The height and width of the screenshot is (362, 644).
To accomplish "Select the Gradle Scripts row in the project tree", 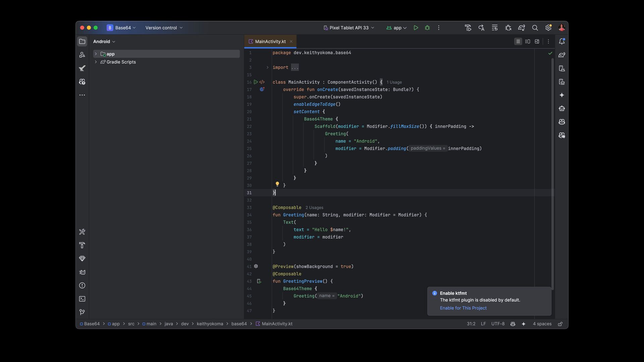I will (166, 62).
